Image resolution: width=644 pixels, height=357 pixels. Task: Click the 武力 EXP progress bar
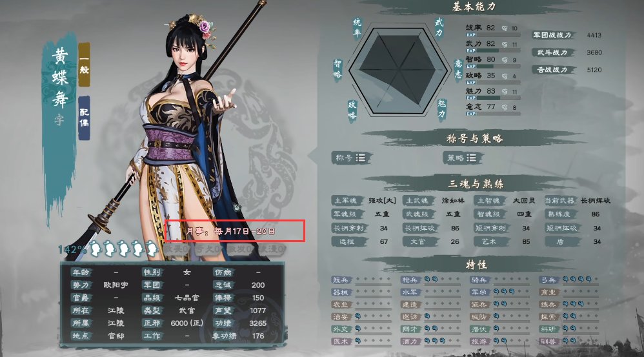[493, 50]
